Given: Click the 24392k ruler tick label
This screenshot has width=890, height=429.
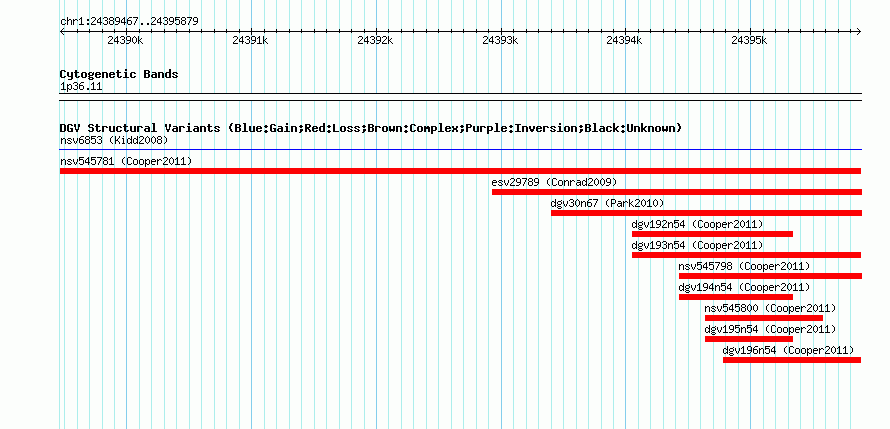Looking at the screenshot, I should click(x=375, y=40).
